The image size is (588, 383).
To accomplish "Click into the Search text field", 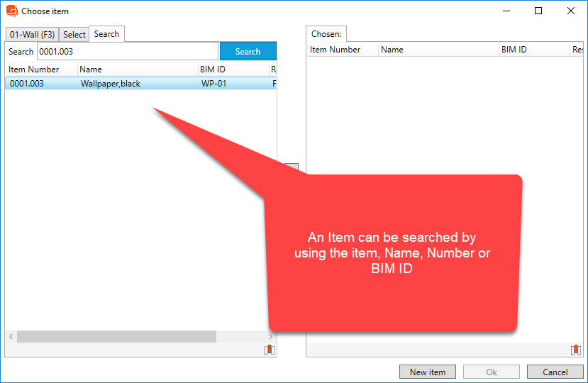I will (127, 51).
